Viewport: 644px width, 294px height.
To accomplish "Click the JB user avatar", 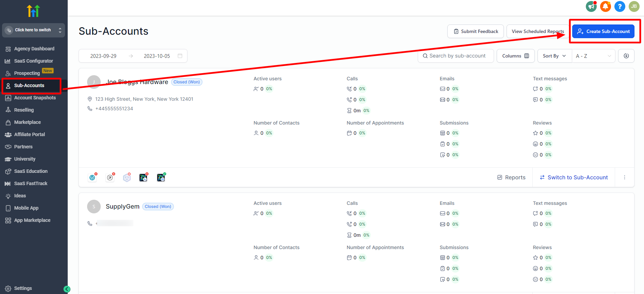I will coord(634,6).
